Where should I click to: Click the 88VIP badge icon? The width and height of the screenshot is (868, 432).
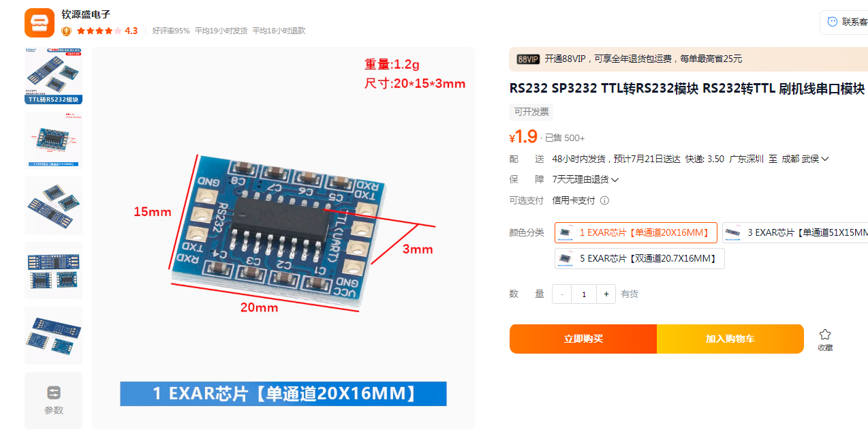[x=528, y=59]
